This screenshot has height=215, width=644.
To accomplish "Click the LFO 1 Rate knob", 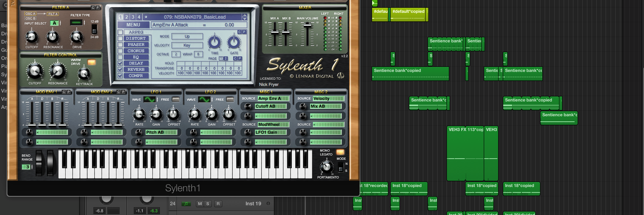I will tap(139, 114).
